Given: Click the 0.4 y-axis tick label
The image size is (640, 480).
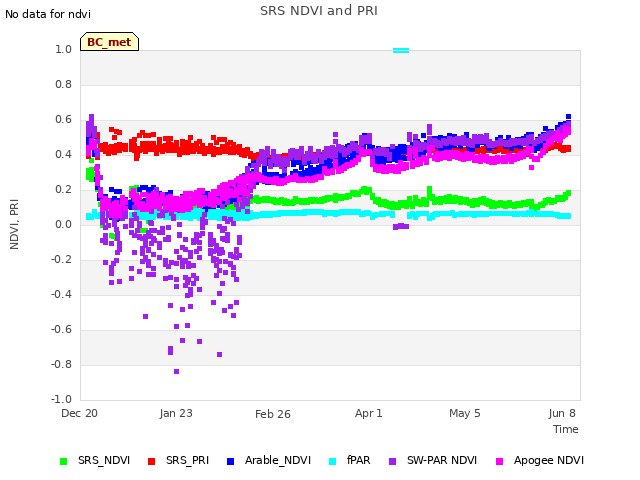Looking at the screenshot, I should 63,154.
